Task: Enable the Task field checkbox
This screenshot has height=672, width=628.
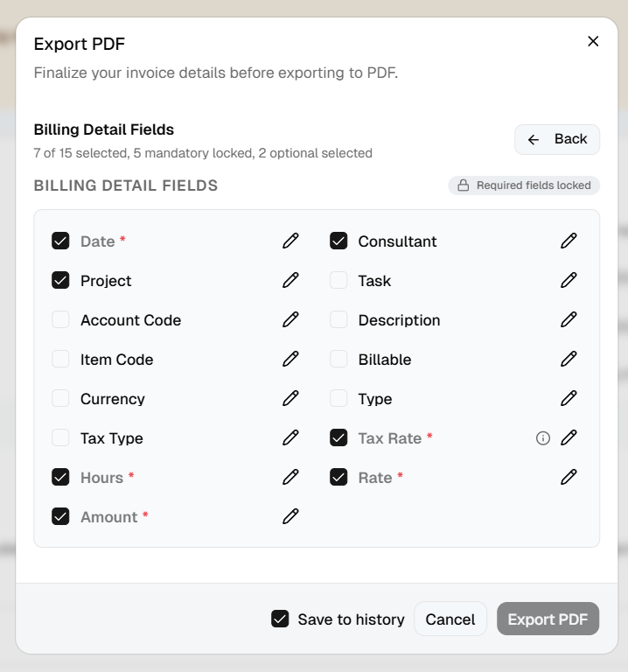Action: pyautogui.click(x=338, y=280)
